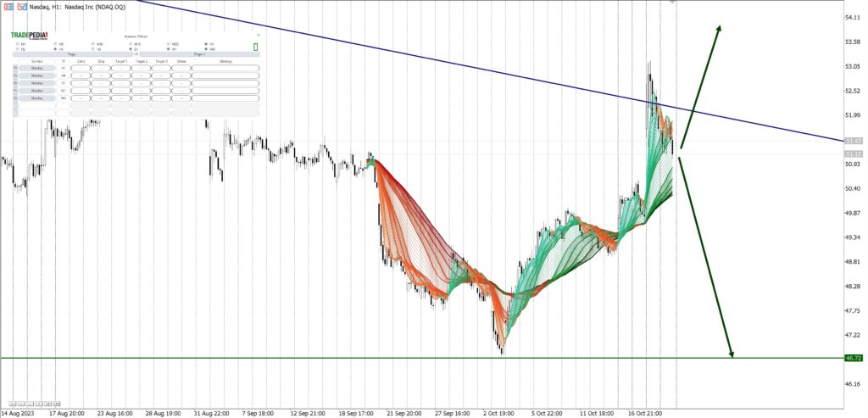This screenshot has width=868, height=418.
Task: Toggle the checkbox beside the Nasdaq H1 row
Action: point(15,68)
